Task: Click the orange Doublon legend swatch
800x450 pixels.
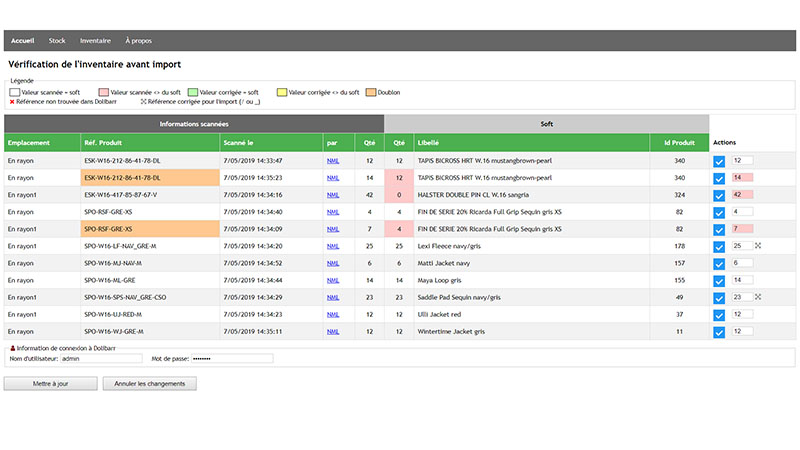Action: point(371,92)
